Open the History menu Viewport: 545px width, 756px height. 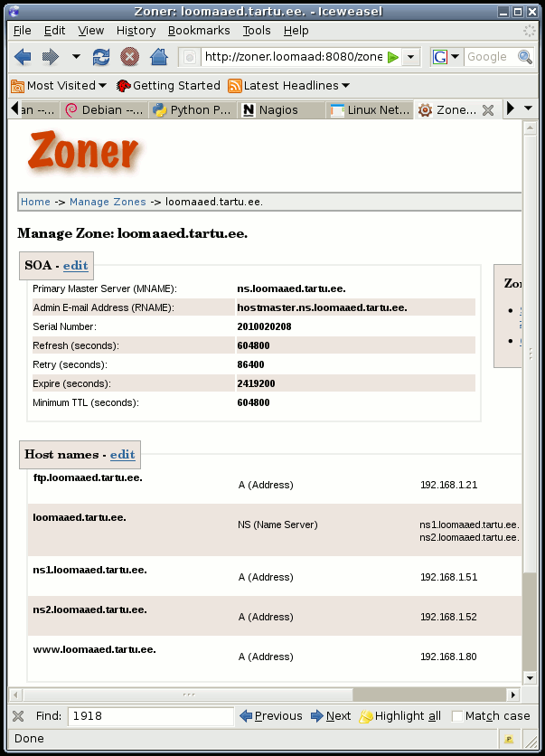[x=136, y=31]
